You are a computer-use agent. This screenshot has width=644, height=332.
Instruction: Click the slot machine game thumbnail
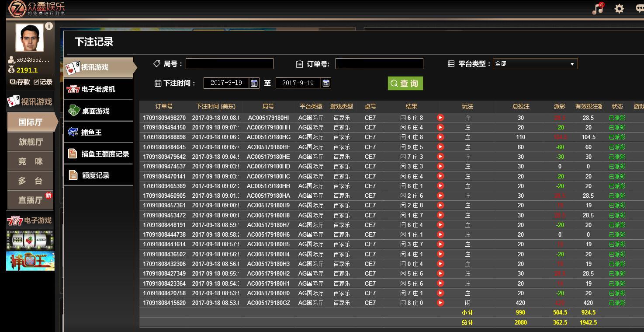click(30, 240)
